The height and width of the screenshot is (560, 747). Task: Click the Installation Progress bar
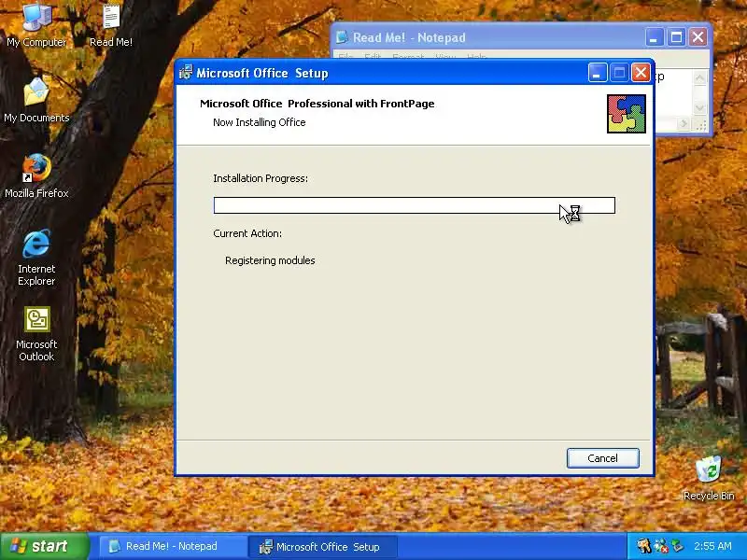point(415,205)
